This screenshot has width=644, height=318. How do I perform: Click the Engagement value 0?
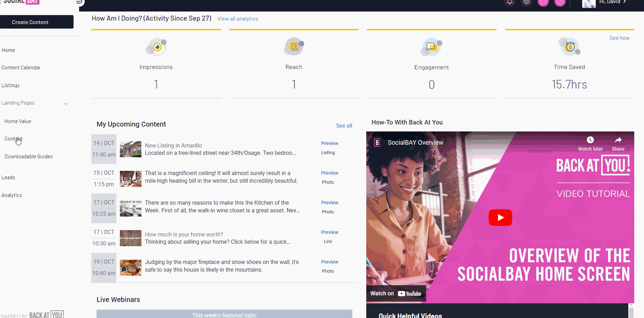pos(431,85)
